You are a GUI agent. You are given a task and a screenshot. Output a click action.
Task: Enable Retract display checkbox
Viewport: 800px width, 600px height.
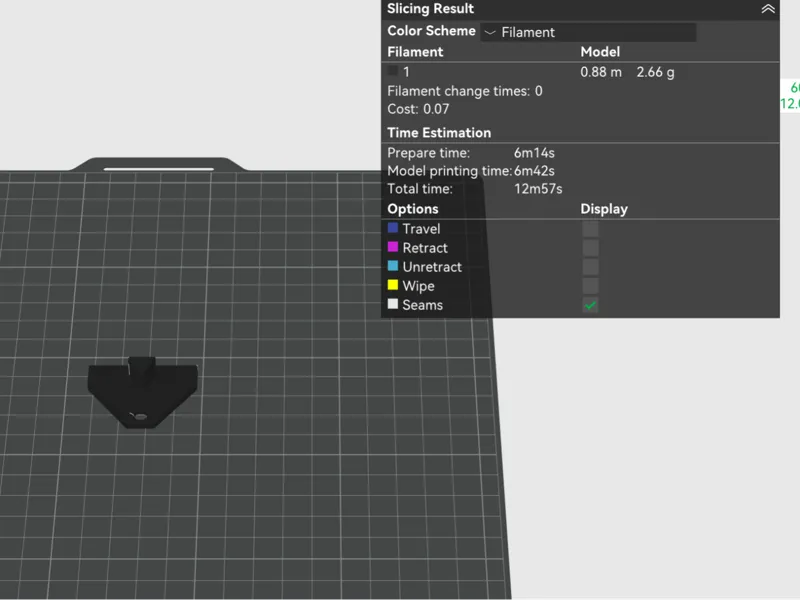[x=590, y=248]
